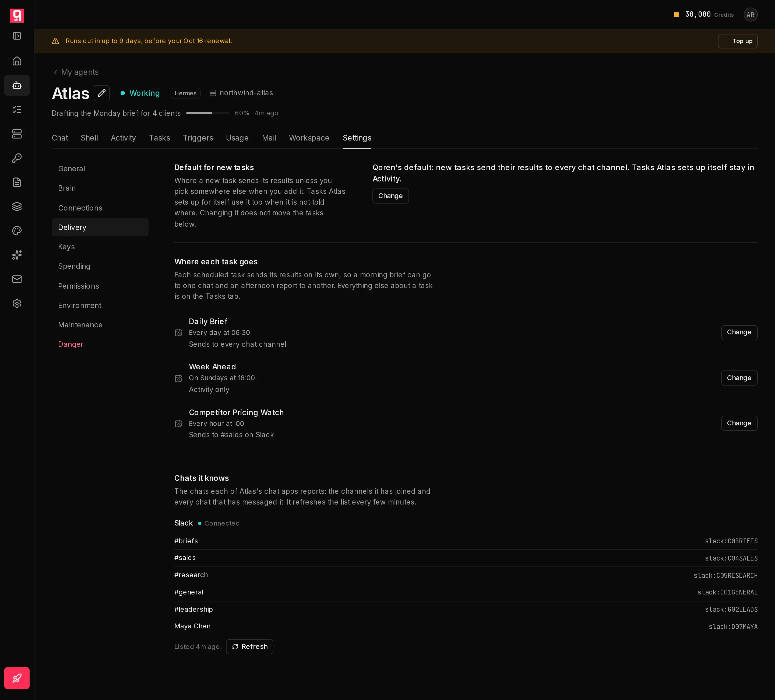Screen dimensions: 775x700
Task: Click Top up button in banner
Action: (x=737, y=41)
